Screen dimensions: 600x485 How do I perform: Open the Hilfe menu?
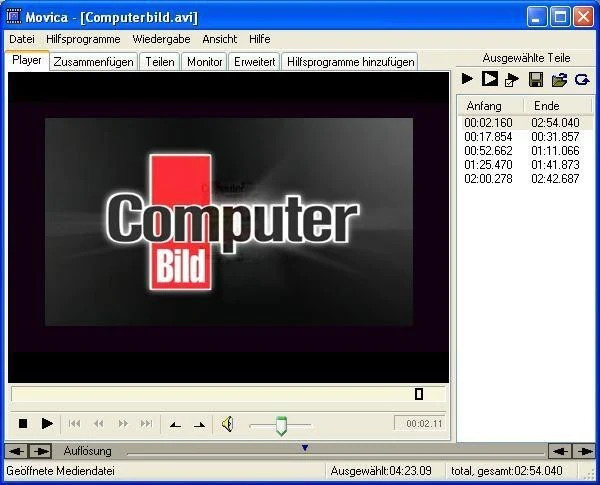click(259, 39)
